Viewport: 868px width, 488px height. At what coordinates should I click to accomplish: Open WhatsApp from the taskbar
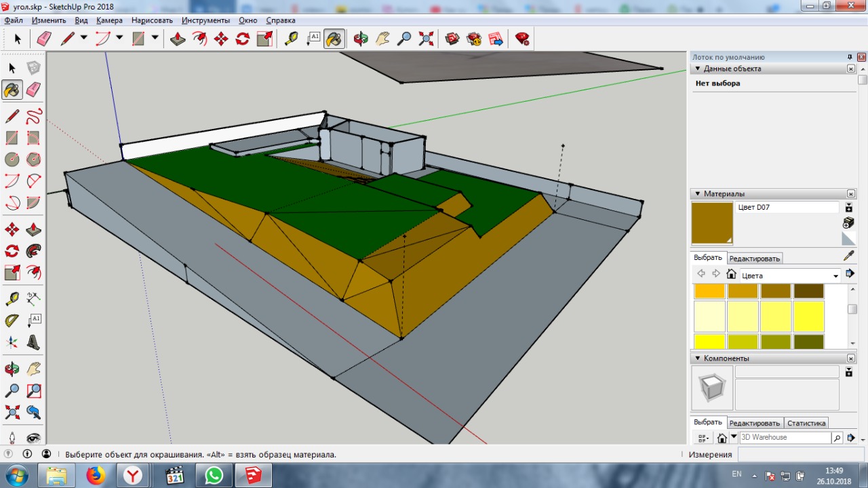[x=214, y=475]
